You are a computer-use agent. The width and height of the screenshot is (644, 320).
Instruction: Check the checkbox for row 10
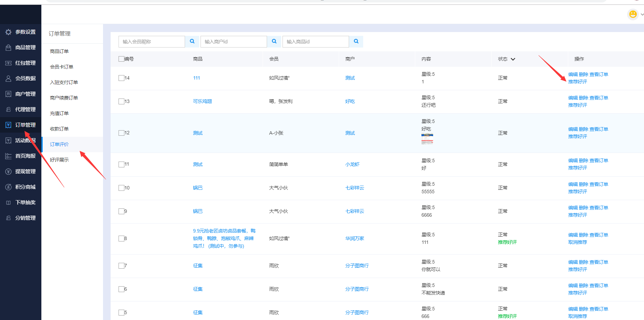[x=121, y=188]
